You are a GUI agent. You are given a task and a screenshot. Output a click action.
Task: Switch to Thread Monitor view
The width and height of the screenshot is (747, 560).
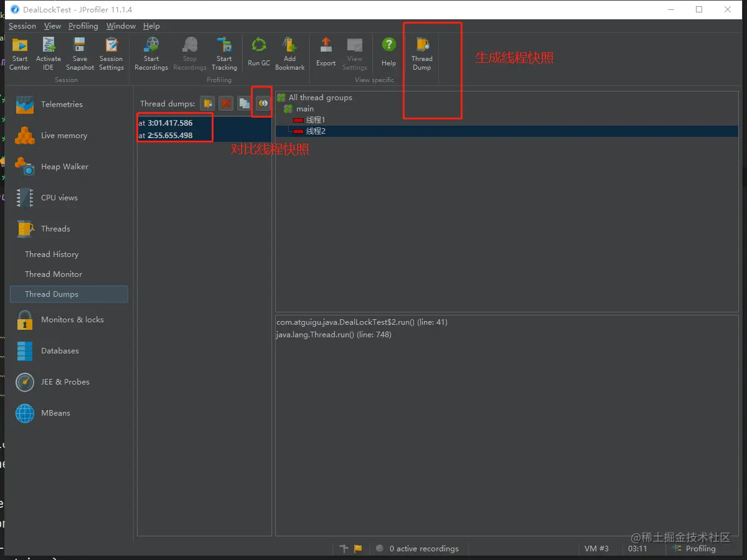tap(54, 274)
